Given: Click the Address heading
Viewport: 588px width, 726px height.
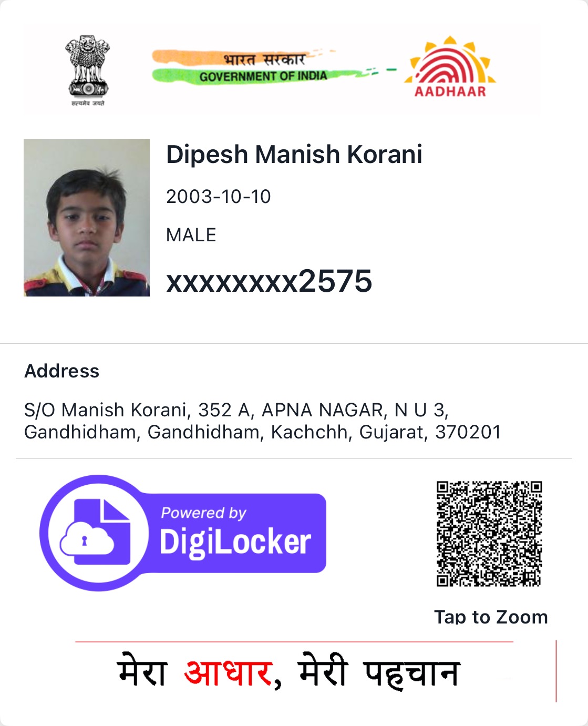Looking at the screenshot, I should point(62,371).
